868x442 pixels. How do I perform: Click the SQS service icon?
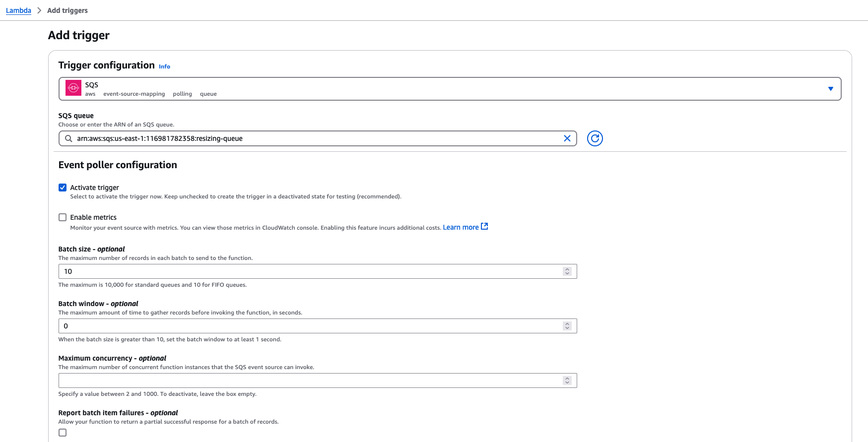[x=73, y=88]
